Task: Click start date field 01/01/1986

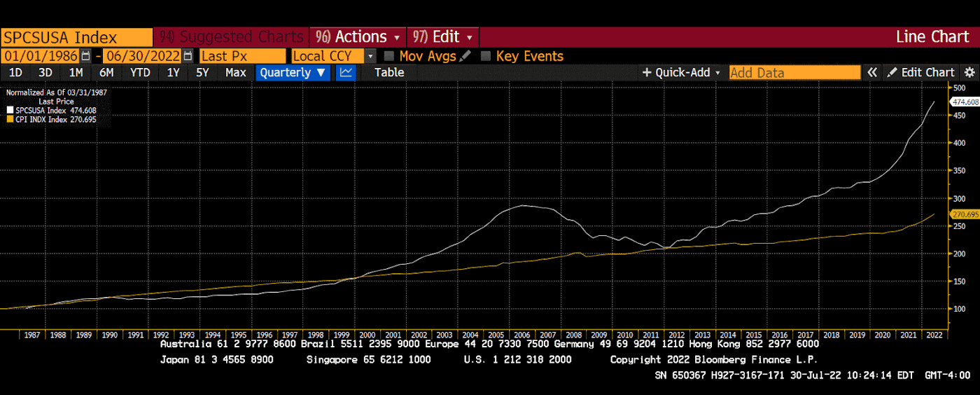Action: [x=41, y=56]
